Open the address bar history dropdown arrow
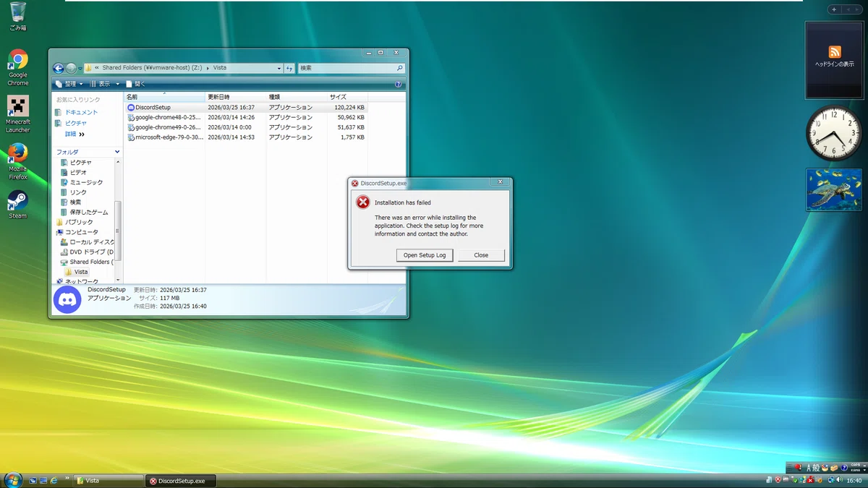Viewport: 868px width, 488px height. [279, 68]
